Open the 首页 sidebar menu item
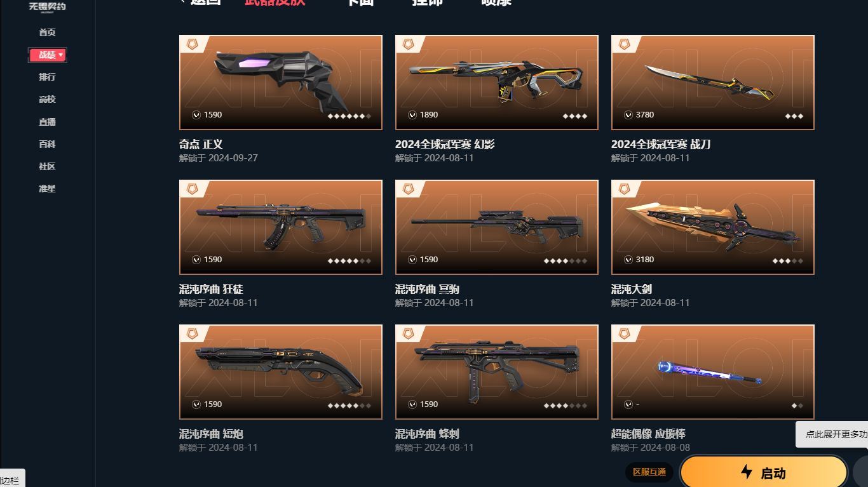 coord(47,32)
